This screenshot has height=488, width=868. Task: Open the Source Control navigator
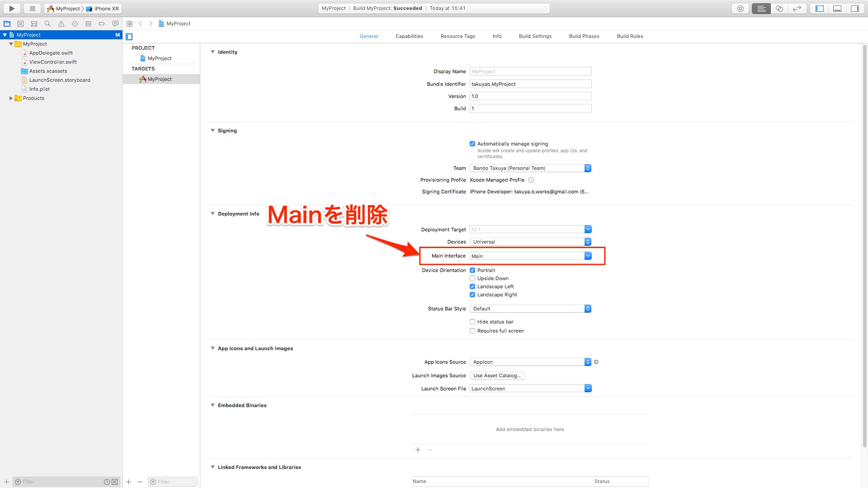[20, 23]
